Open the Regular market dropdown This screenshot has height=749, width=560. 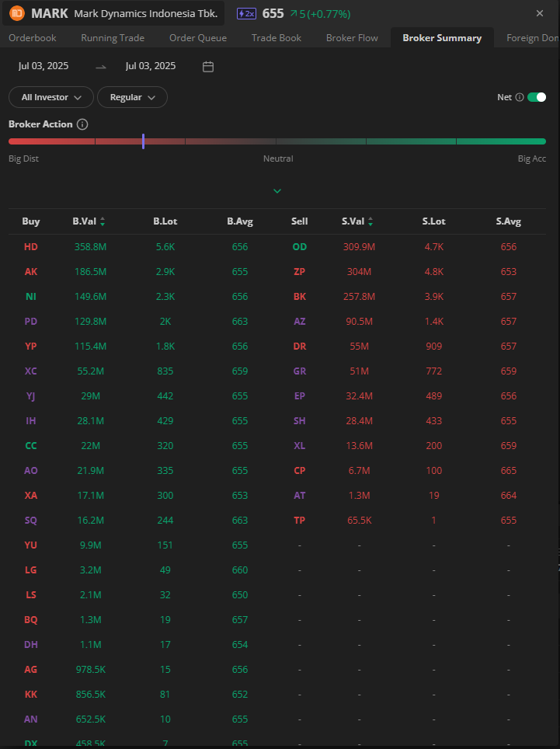(x=132, y=97)
